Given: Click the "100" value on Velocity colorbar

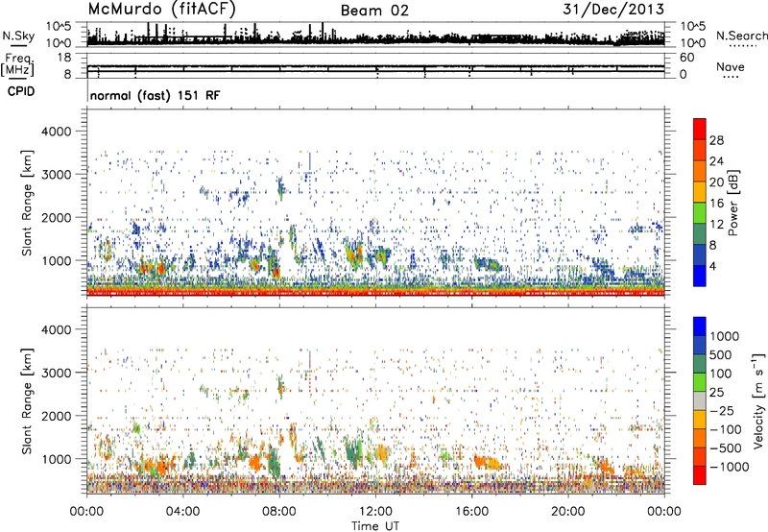Looking at the screenshot, I should [x=720, y=374].
